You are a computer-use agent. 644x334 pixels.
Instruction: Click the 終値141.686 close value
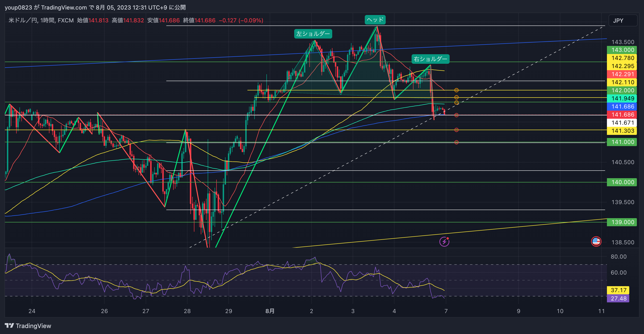[199, 20]
